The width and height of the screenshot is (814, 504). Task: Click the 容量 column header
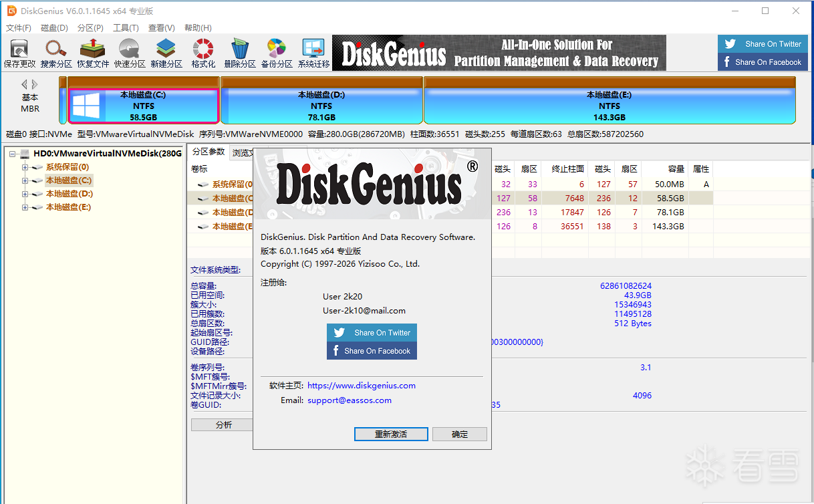tap(665, 169)
